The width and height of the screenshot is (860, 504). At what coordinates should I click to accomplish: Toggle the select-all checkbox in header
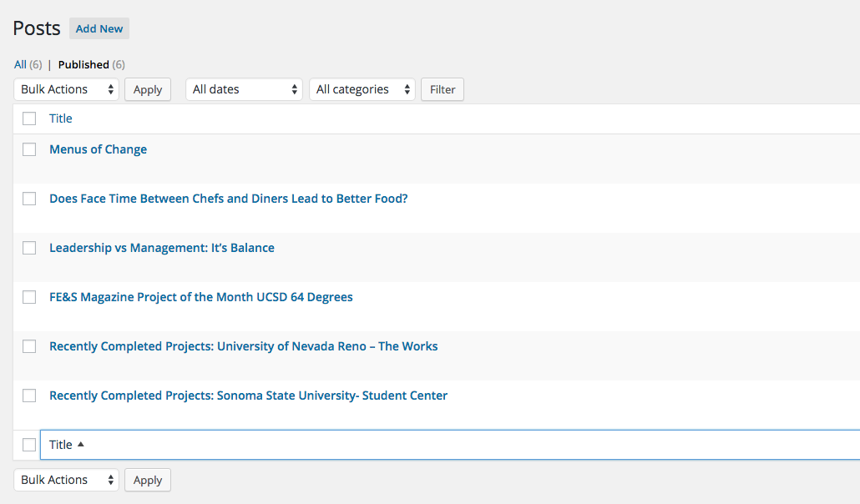click(x=29, y=118)
